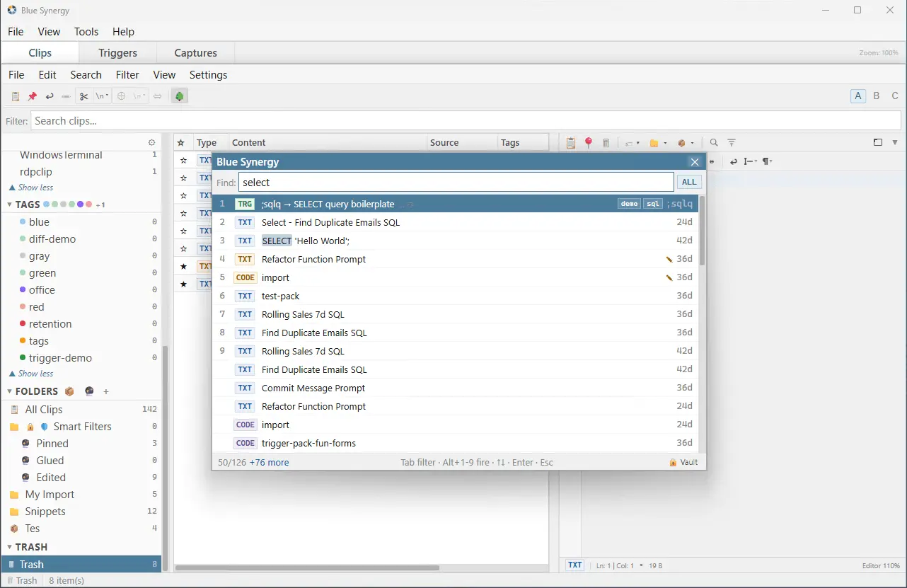Open the tag dropdown in the editor toolbar
907x588 pixels.
632,143
